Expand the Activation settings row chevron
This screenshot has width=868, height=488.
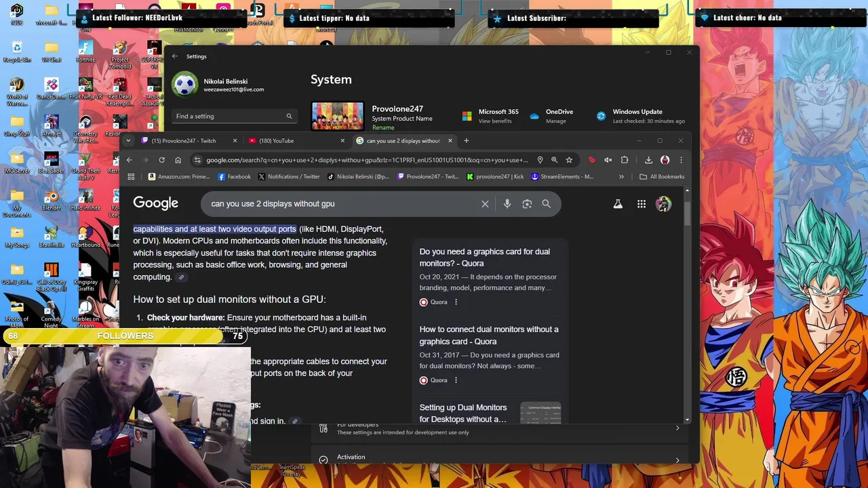click(677, 460)
